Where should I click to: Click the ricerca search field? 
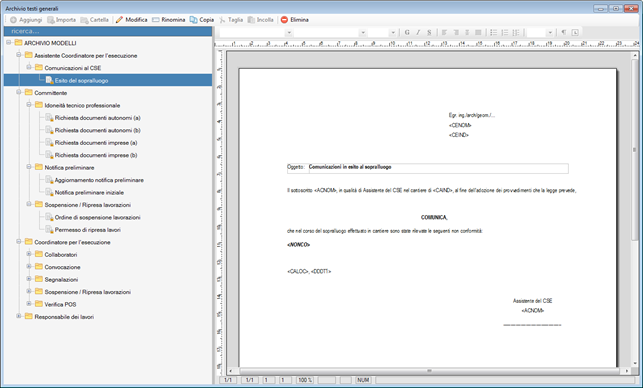click(x=108, y=31)
